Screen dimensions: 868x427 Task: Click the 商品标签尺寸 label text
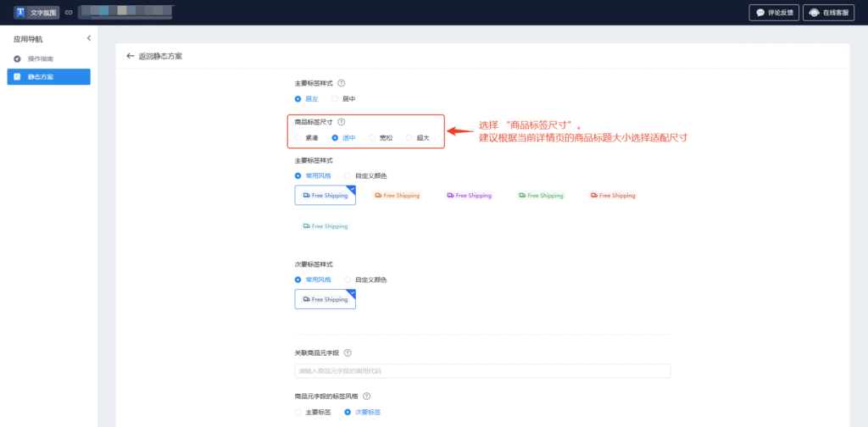click(314, 122)
